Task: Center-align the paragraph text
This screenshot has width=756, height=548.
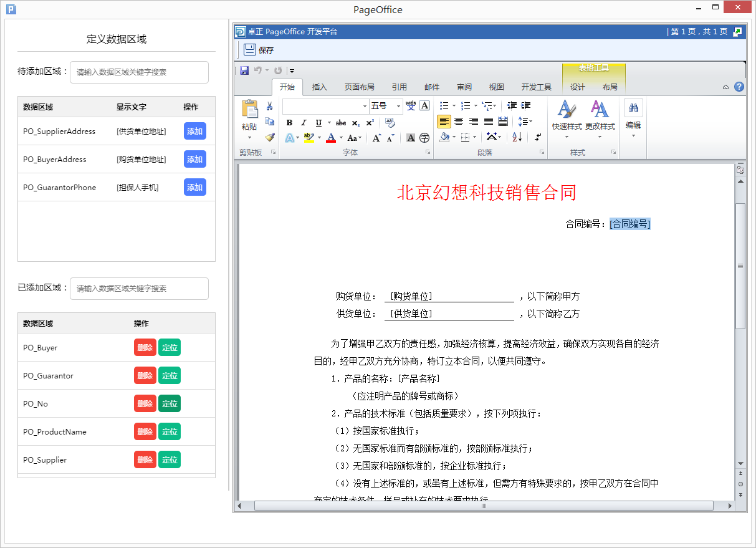Action: tap(459, 122)
